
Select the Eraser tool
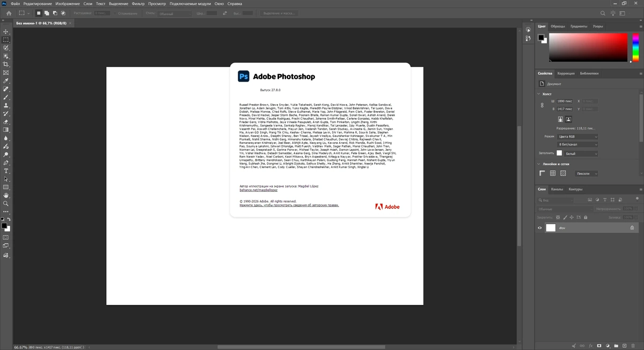coord(6,121)
